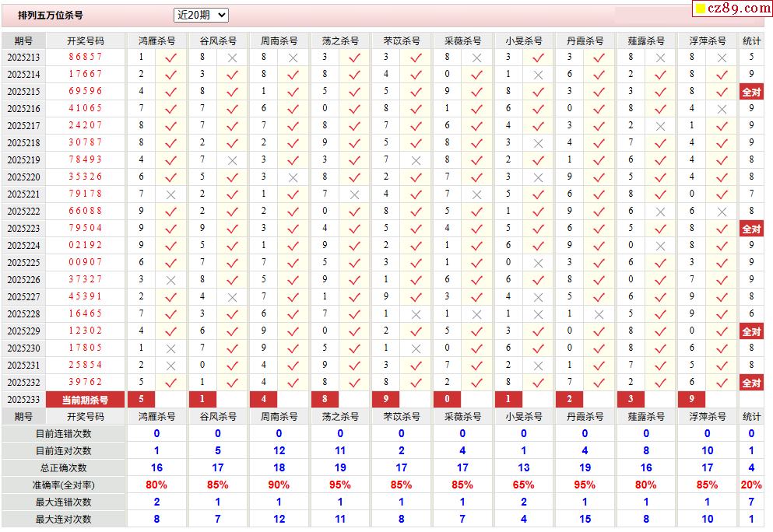Click 小旻杀号 check mark in row 2025223
The height and width of the screenshot is (532, 773).
pyautogui.click(x=538, y=229)
